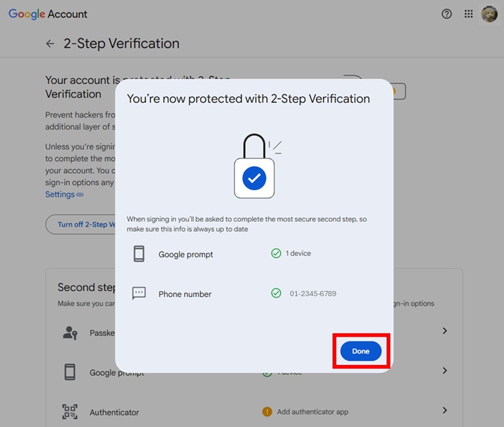
Task: Click the padlock checkmark illustration
Action: click(254, 168)
